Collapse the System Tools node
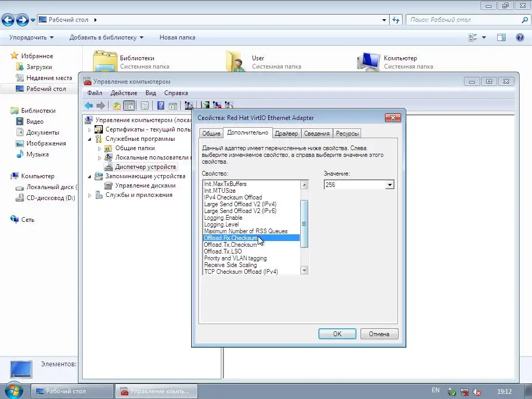 (x=89, y=139)
